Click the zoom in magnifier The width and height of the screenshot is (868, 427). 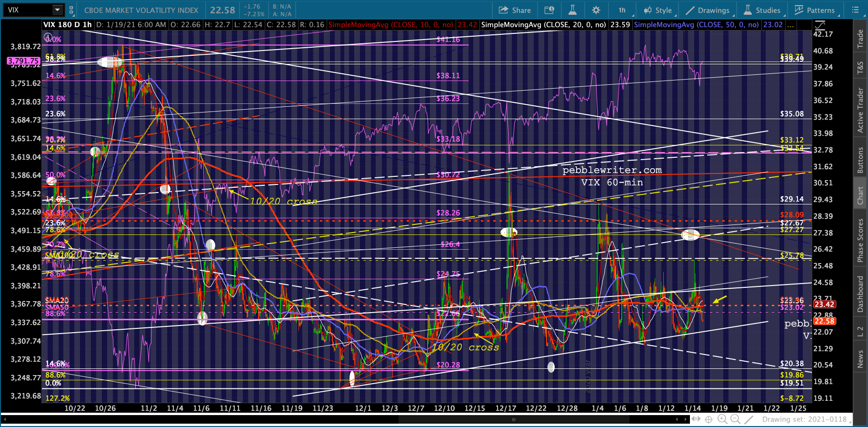point(722,419)
